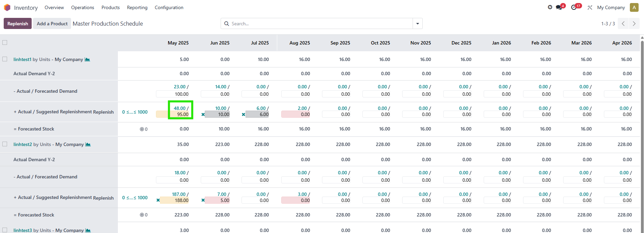Click the linhtest1 May 2025 forecasted demand field
Screen dimensions: 644x233
[x=172, y=94]
